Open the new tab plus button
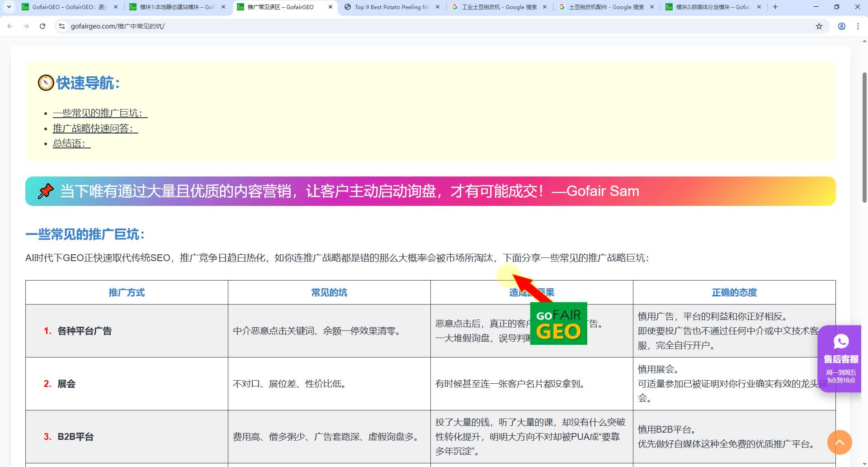This screenshot has width=868, height=467. click(x=775, y=7)
